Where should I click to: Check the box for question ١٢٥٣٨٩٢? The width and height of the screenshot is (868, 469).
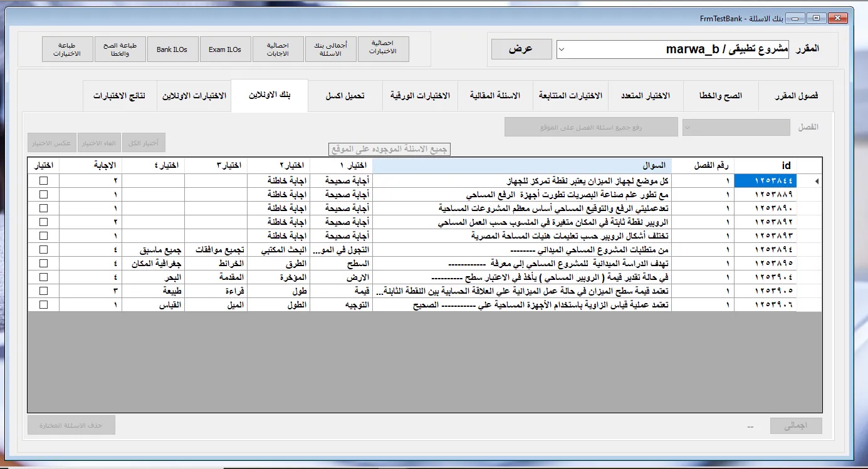pos(43,222)
